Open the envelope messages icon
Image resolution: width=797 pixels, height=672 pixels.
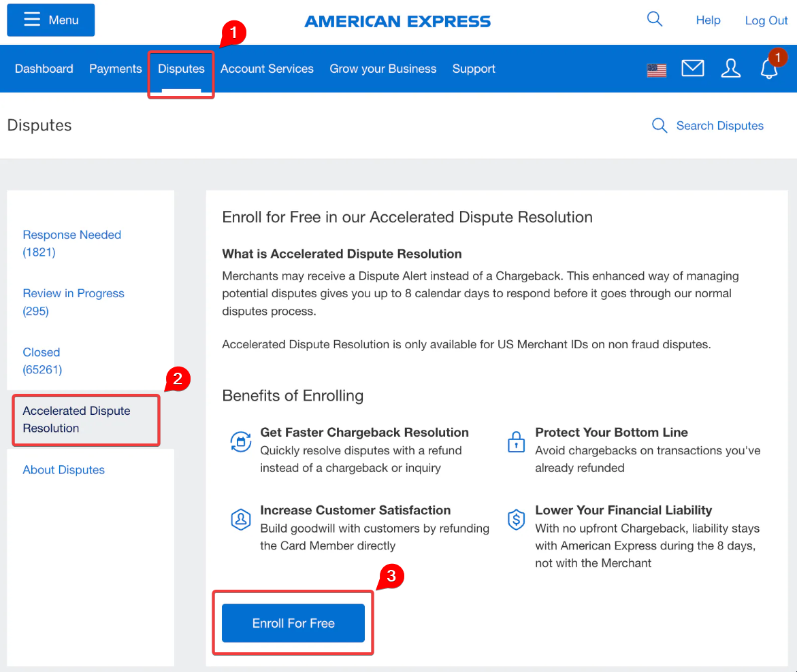coord(693,68)
